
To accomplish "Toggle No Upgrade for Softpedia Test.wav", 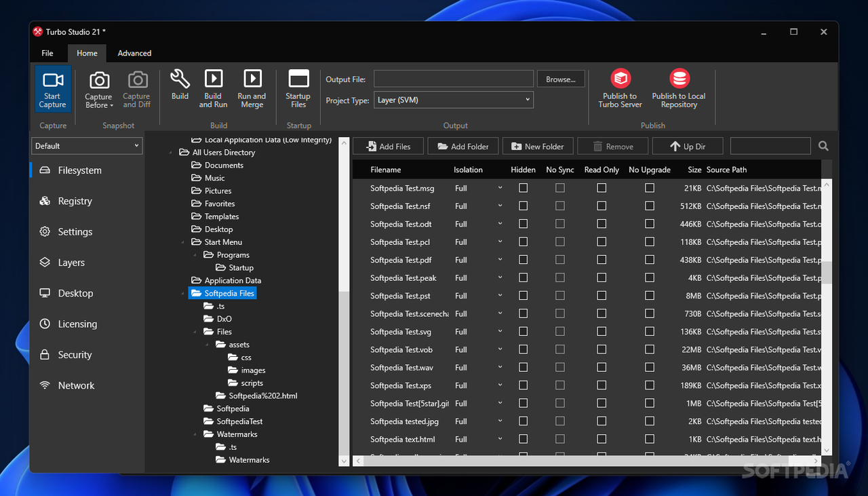I will coord(650,367).
